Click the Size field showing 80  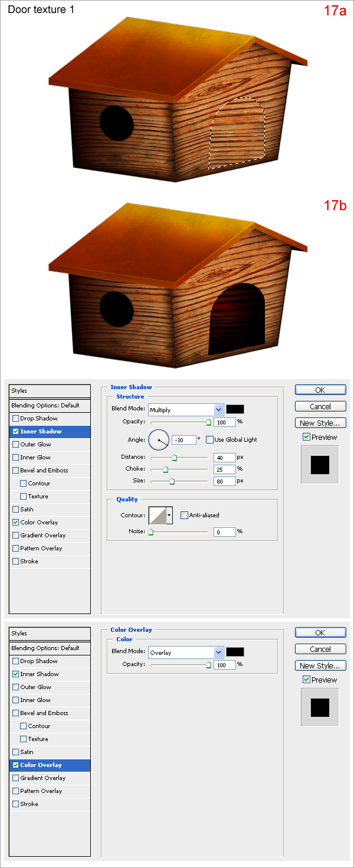click(x=225, y=481)
